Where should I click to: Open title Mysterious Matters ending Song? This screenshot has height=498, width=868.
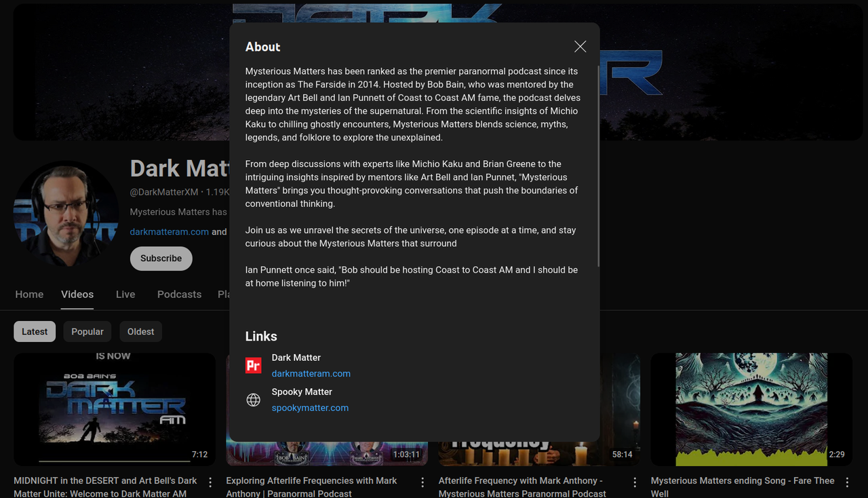coord(743,486)
